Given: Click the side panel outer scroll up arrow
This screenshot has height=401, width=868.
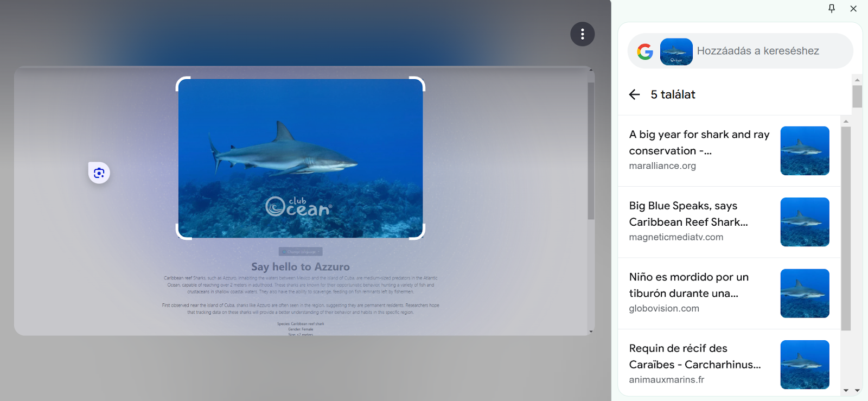Looking at the screenshot, I should [857, 80].
